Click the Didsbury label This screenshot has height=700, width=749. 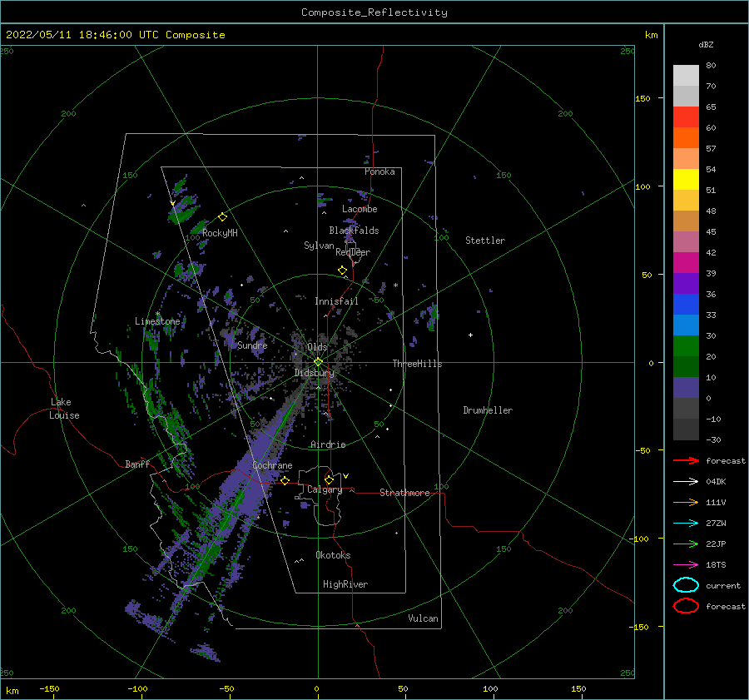(314, 373)
